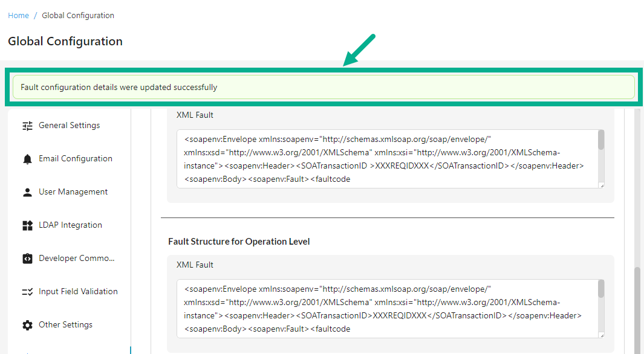Focus the Operation Level XML Fault text area
This screenshot has height=354, width=644.
pos(387,309)
